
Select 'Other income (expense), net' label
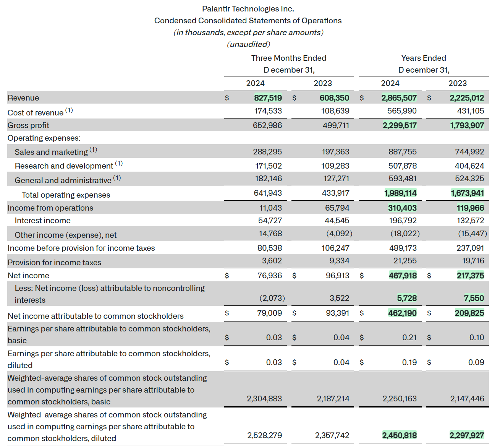click(x=66, y=235)
